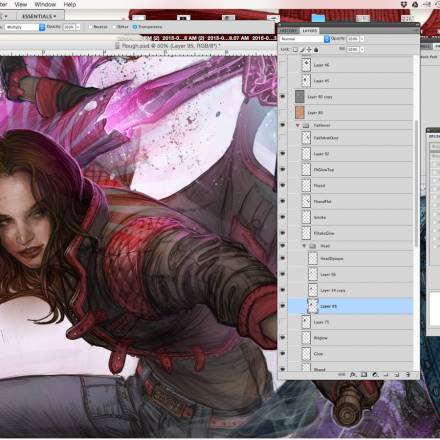Click the lock all padlock icon

click(316, 50)
